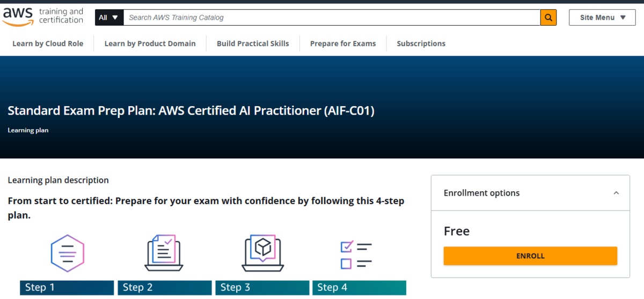Click the 'Free' price text

(457, 231)
